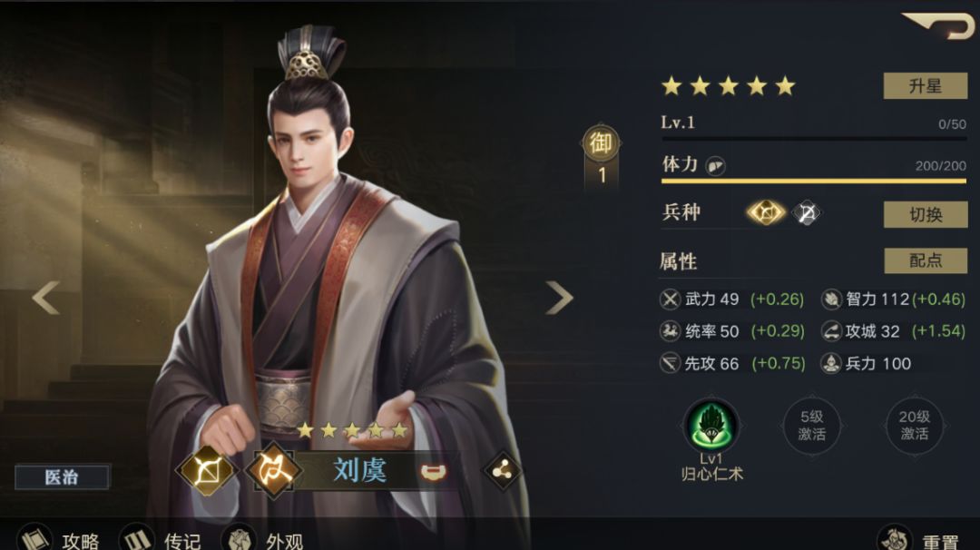This screenshot has width=980, height=550.
Task: Click the stamina leaf icon next to 体力
Action: 715,165
